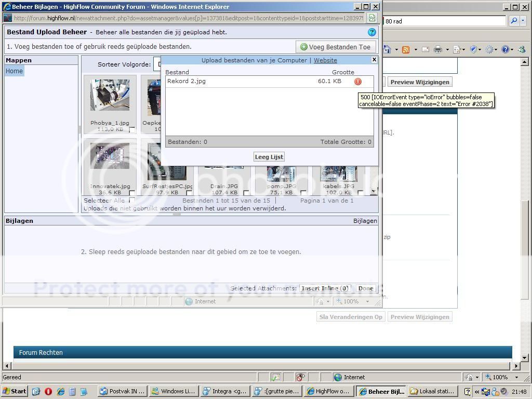Click the Print icon in the toolbar
Screen dimensions: 532x399
point(438,50)
